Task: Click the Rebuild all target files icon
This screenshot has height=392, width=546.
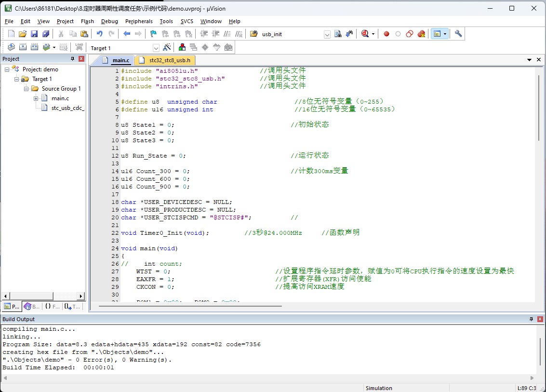Action: (x=35, y=47)
